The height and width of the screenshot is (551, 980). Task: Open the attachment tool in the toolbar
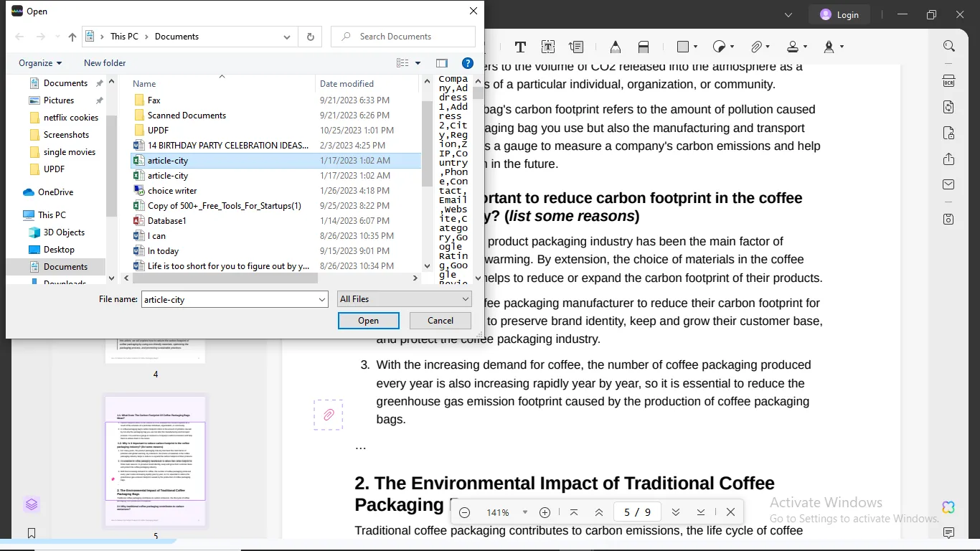(756, 47)
